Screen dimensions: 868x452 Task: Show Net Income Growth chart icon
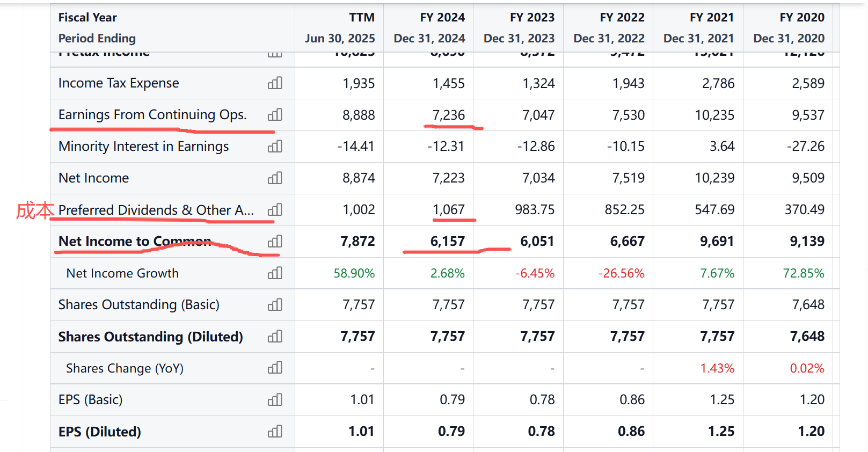[x=275, y=273]
